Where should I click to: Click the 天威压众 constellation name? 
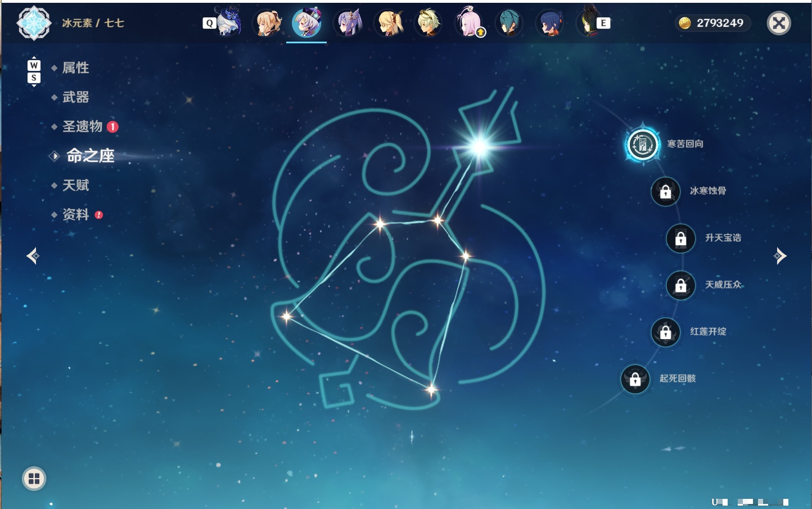coord(723,285)
